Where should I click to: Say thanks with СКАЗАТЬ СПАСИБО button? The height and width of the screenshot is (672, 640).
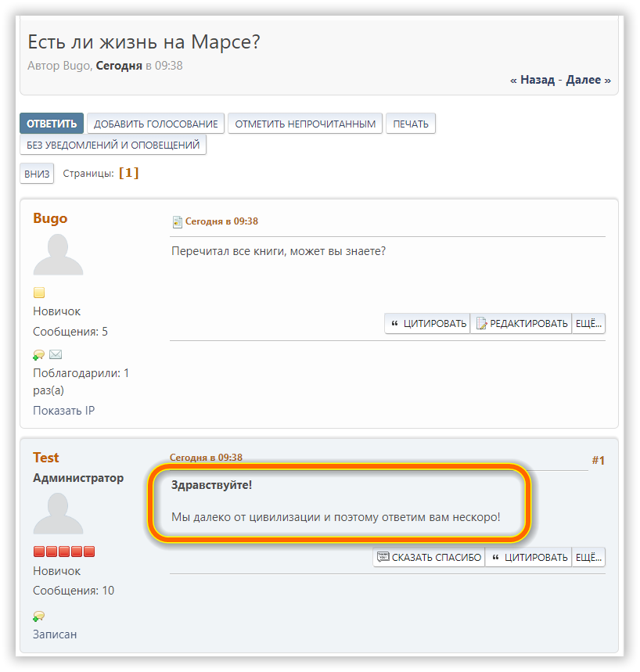coord(429,558)
